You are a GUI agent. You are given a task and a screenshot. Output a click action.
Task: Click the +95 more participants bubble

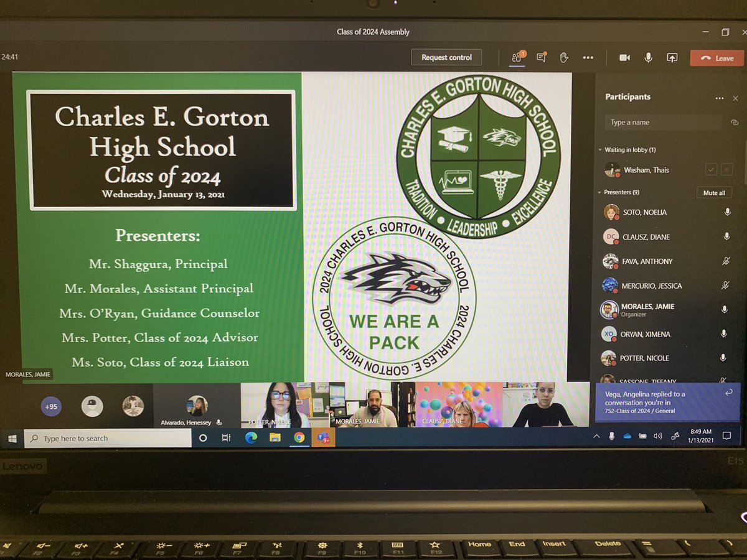(51, 406)
